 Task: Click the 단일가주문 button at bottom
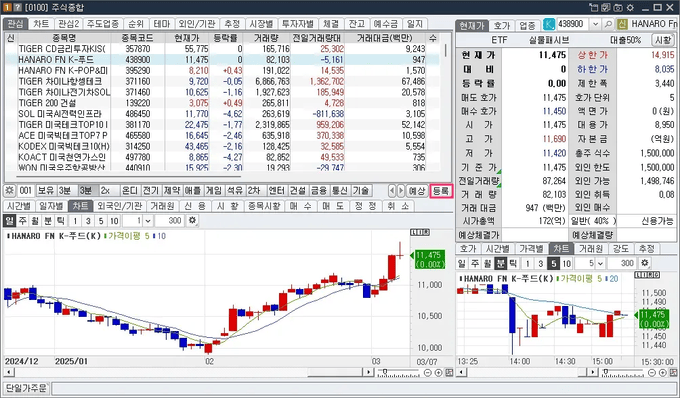(x=26, y=388)
